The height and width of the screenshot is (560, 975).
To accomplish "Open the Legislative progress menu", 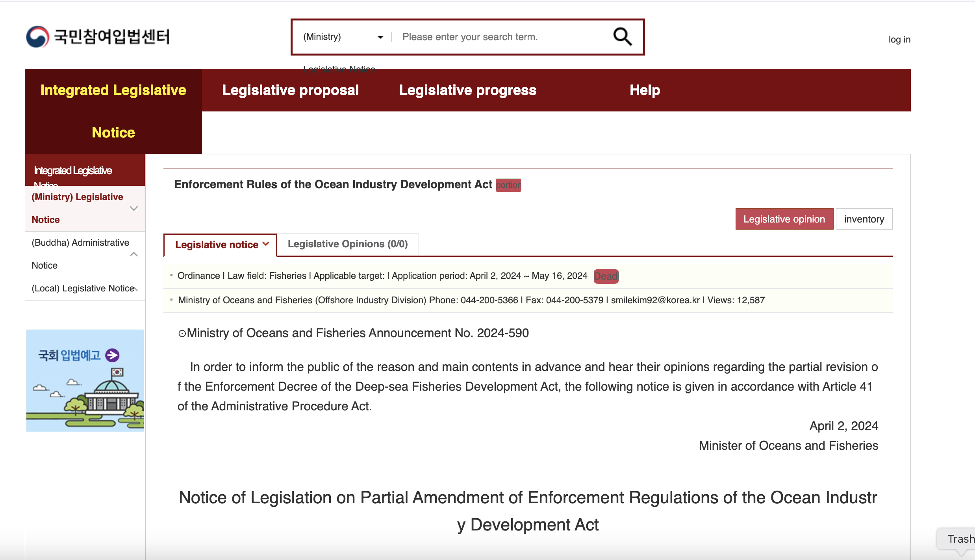I will pyautogui.click(x=467, y=90).
